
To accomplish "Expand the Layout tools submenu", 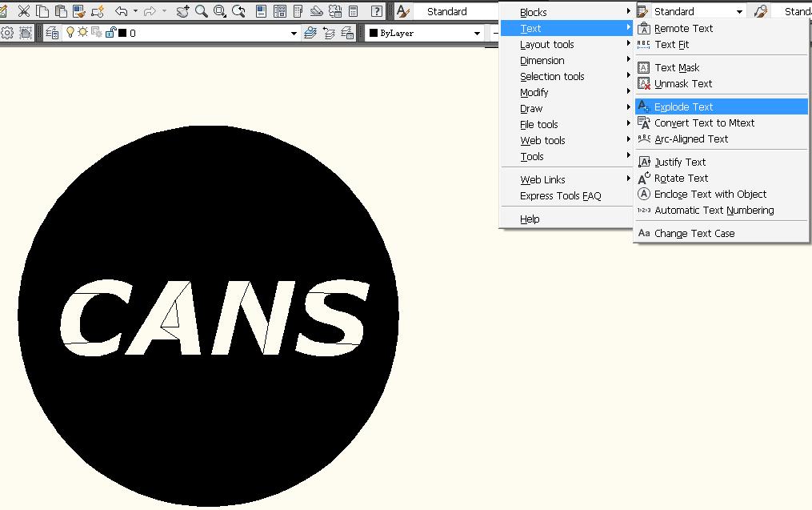I will [566, 45].
